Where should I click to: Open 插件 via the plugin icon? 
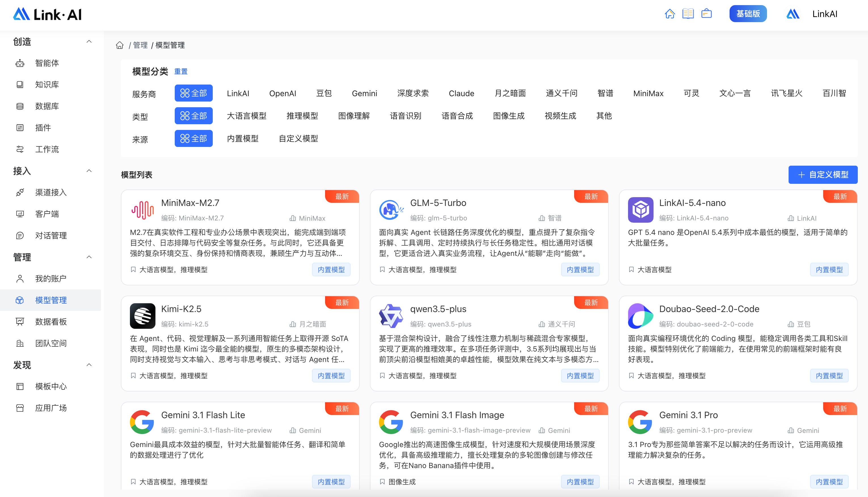point(20,128)
